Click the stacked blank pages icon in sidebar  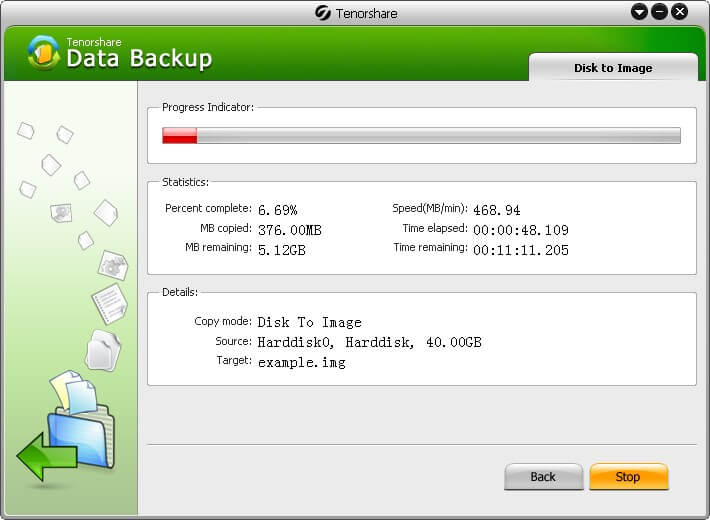(x=103, y=350)
